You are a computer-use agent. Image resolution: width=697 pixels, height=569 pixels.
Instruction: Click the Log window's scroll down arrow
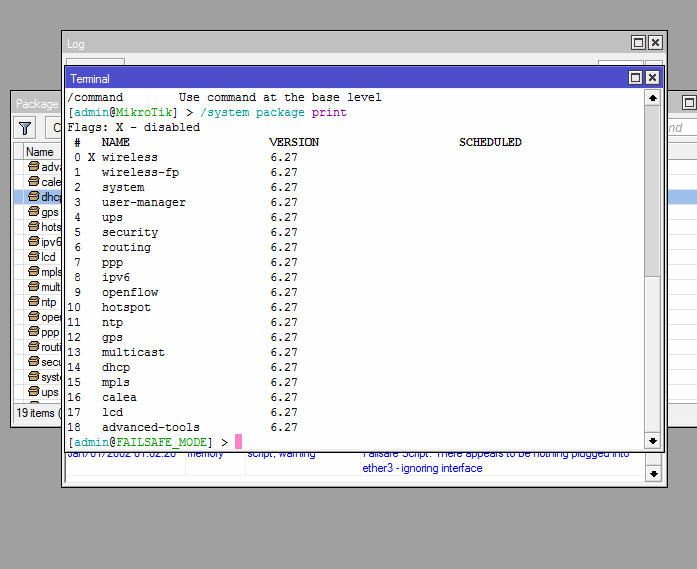[654, 473]
